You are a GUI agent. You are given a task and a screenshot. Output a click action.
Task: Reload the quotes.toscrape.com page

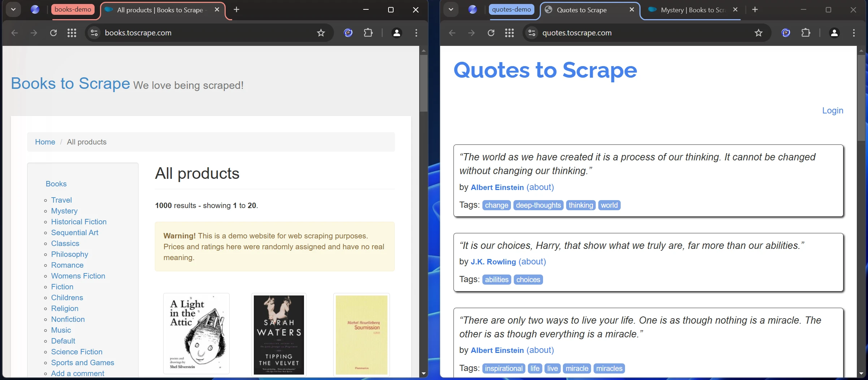tap(491, 33)
